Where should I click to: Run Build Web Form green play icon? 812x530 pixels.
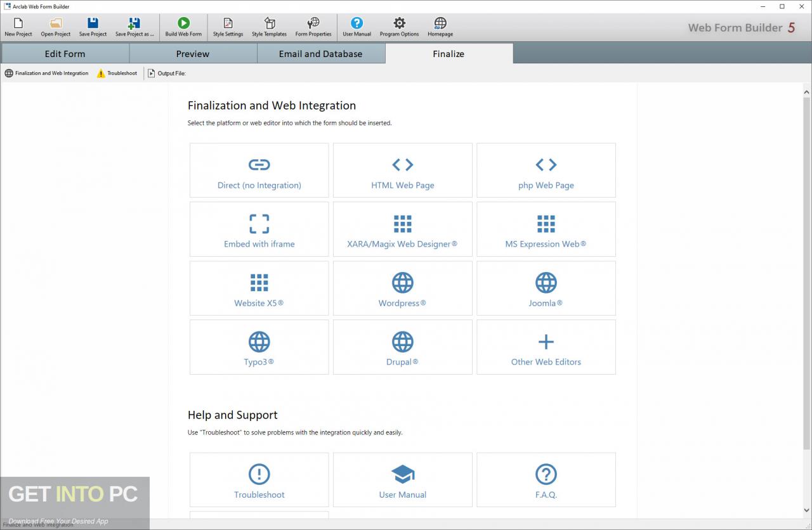click(183, 27)
